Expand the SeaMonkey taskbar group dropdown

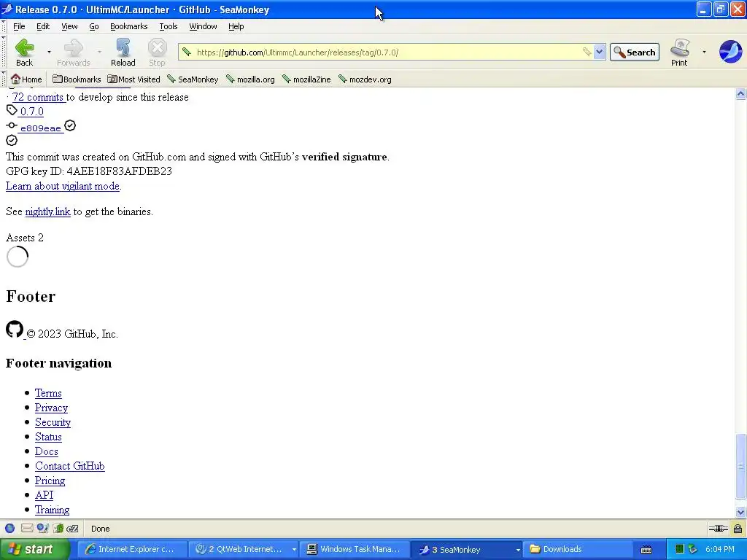pyautogui.click(x=518, y=550)
